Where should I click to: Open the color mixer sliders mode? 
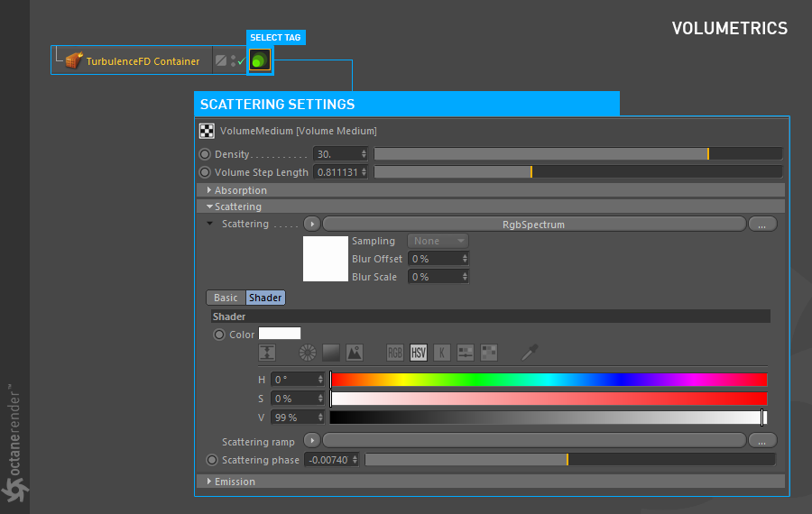click(466, 353)
